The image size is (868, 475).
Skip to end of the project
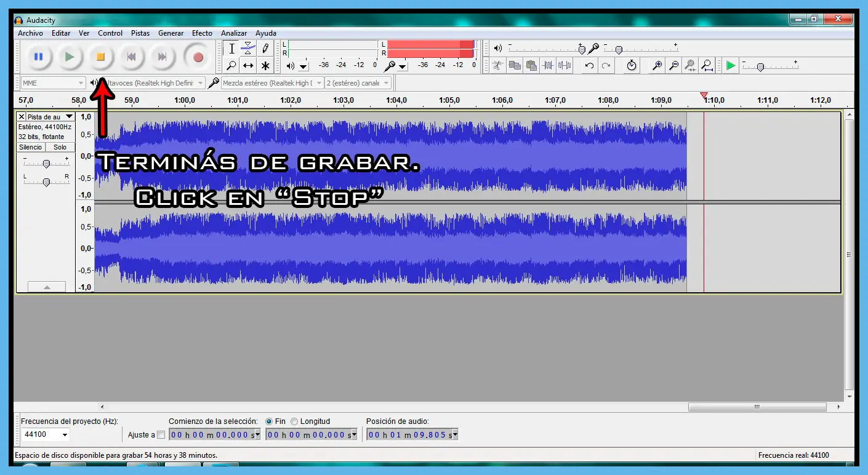162,57
